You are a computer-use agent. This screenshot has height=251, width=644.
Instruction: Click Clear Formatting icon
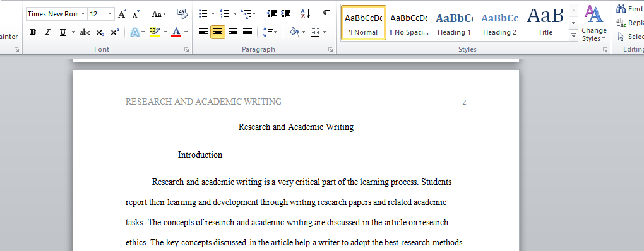182,14
